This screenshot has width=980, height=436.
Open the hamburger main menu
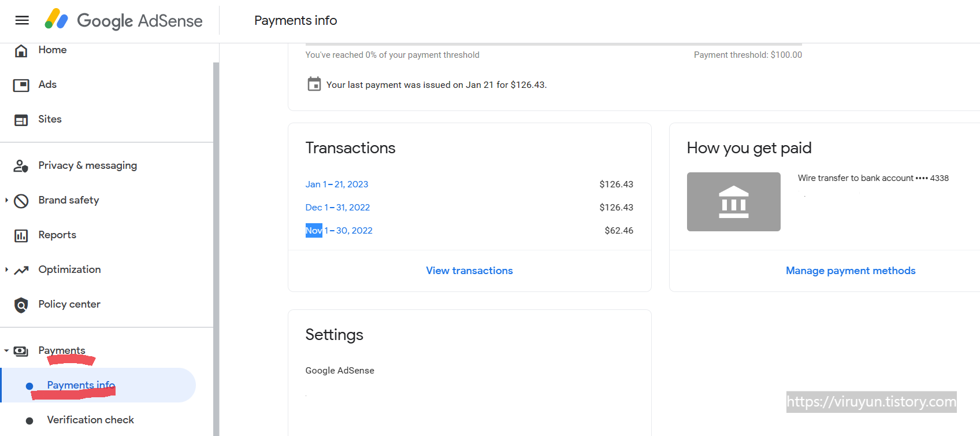(x=22, y=21)
